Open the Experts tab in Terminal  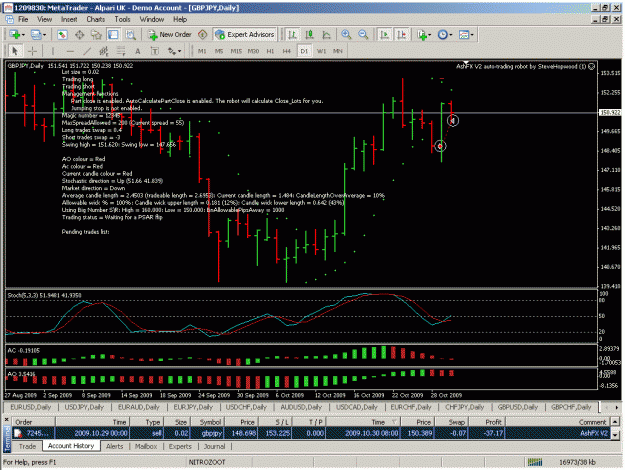(x=180, y=446)
